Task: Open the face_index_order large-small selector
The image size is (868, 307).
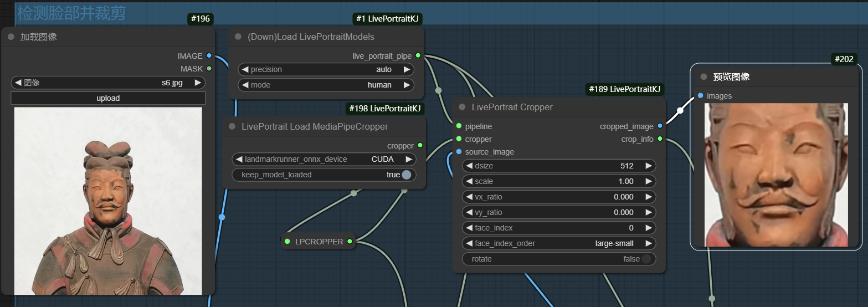Action: pyautogui.click(x=558, y=243)
